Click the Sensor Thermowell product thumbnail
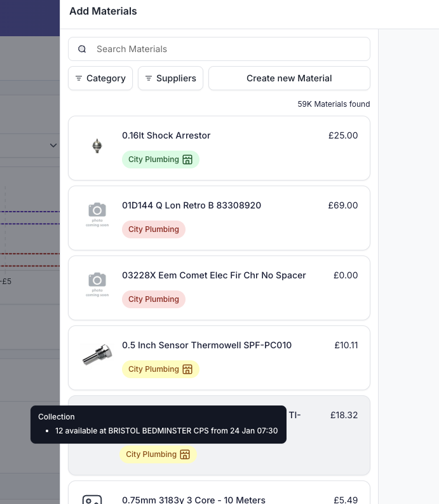This screenshot has height=504, width=439. click(x=97, y=355)
